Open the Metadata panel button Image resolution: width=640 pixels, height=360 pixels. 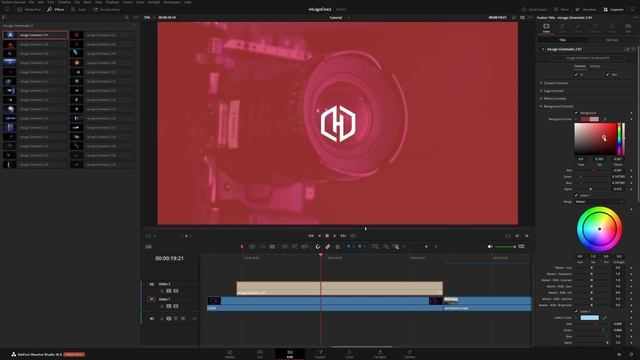coord(586,9)
